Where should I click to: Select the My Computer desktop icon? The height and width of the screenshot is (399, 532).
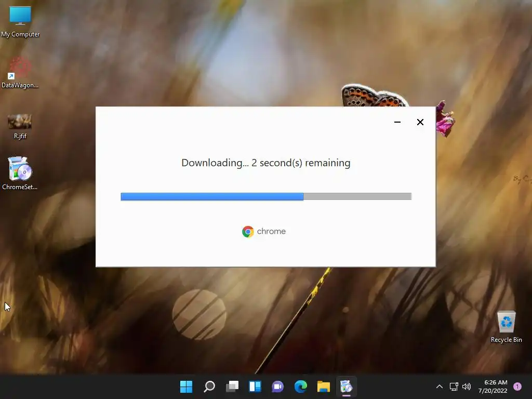(x=20, y=22)
